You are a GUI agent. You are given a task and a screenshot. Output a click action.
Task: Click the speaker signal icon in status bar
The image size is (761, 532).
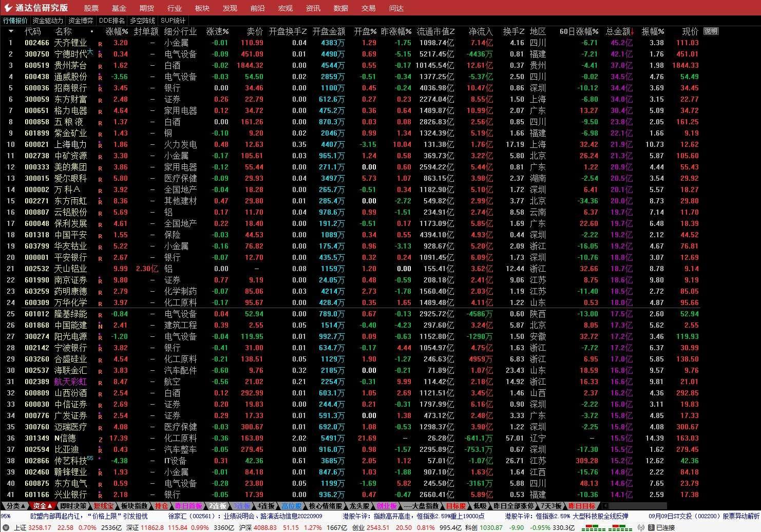click(640, 527)
